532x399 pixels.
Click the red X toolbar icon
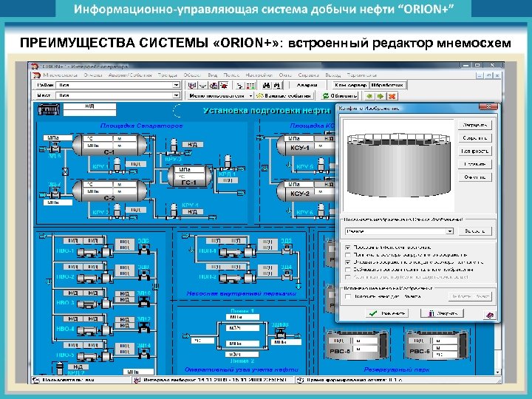(x=392, y=96)
